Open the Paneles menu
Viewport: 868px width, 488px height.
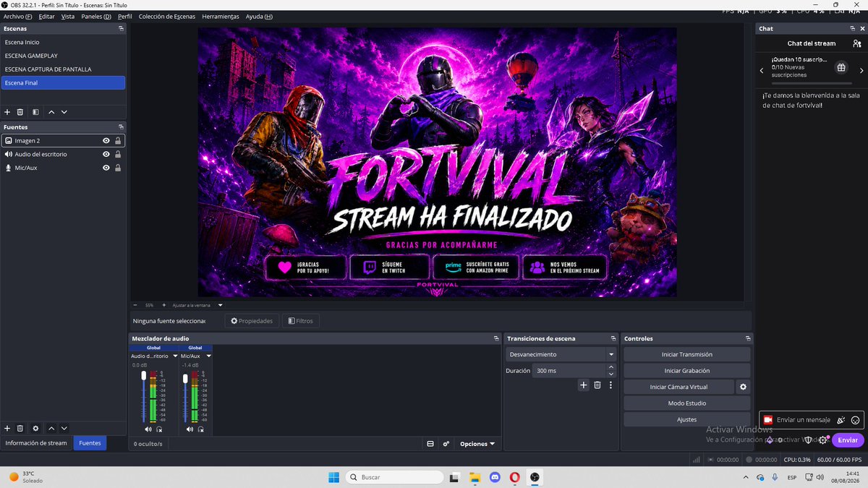click(96, 16)
